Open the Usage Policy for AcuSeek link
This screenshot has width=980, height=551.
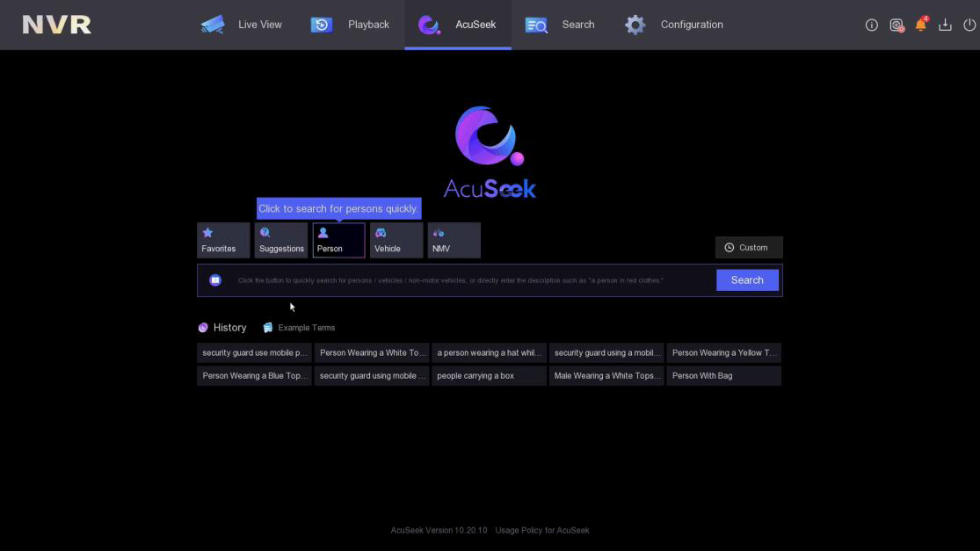pyautogui.click(x=542, y=531)
